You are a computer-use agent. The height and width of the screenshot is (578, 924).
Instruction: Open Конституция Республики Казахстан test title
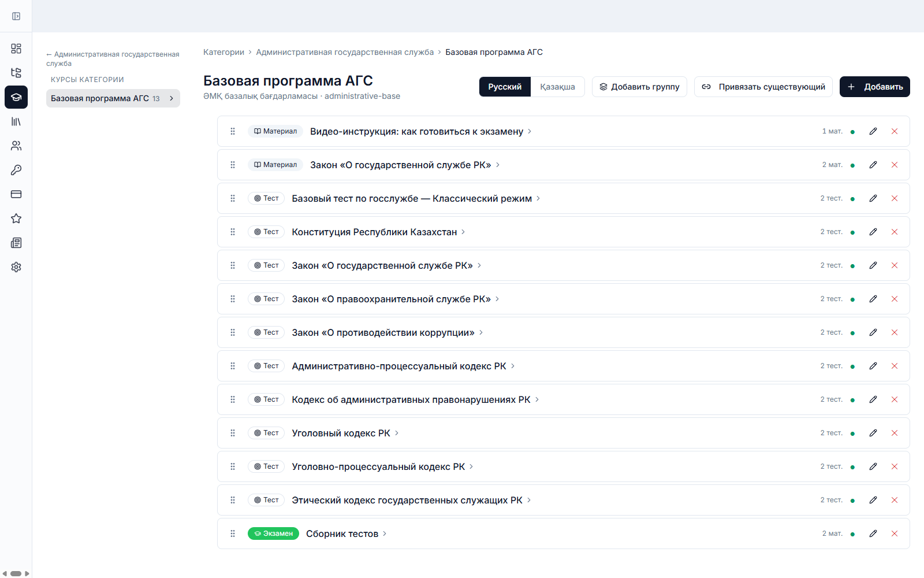pos(374,232)
